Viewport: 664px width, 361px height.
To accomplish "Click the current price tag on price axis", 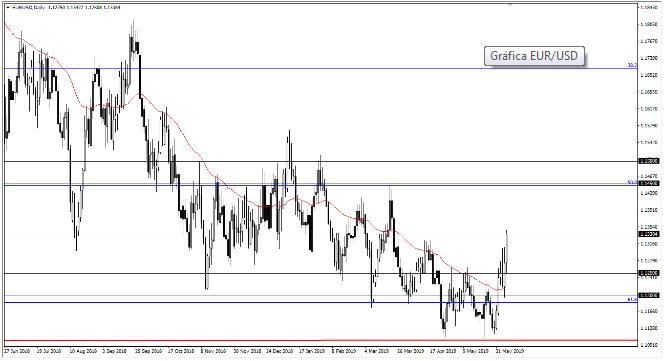I will pyautogui.click(x=649, y=234).
